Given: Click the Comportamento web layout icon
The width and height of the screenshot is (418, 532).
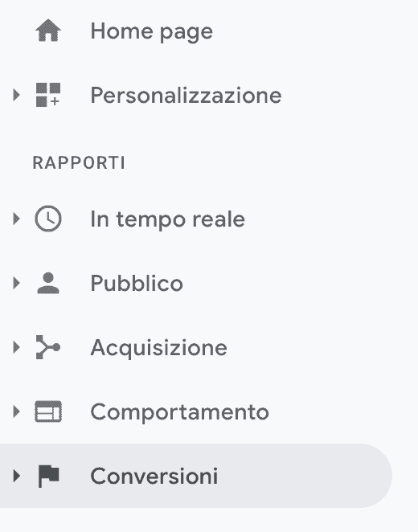Looking at the screenshot, I should click(x=48, y=411).
